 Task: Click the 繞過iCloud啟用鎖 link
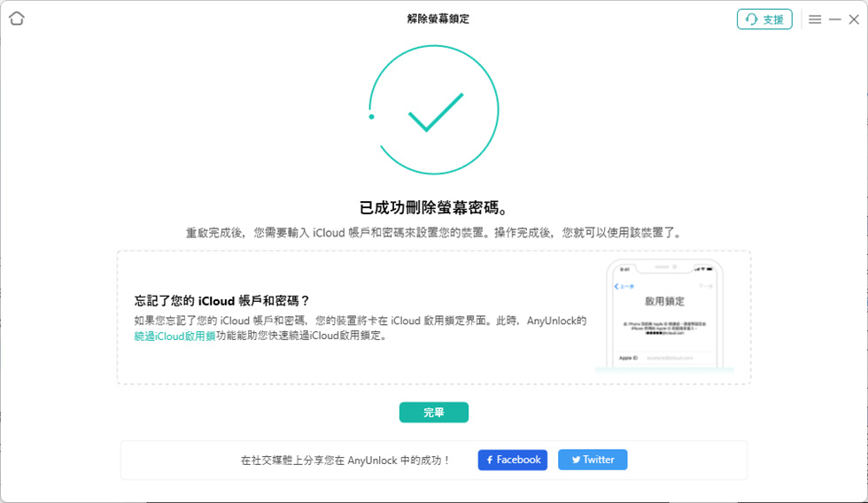click(174, 336)
